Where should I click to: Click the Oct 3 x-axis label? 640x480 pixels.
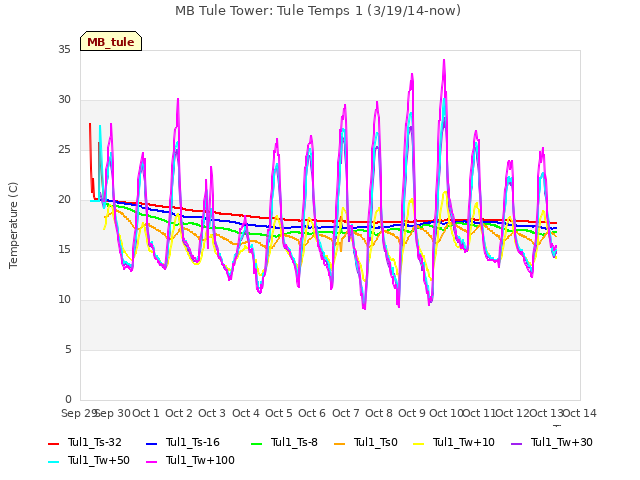212,413
